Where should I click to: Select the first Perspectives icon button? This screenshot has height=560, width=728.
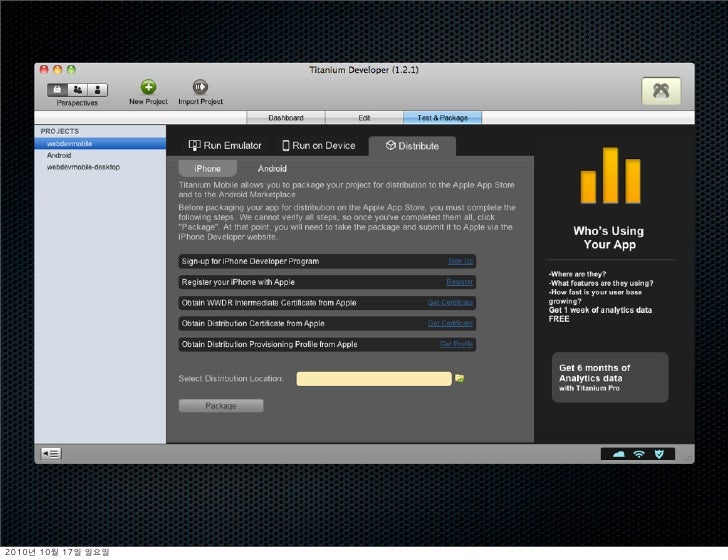coord(57,90)
